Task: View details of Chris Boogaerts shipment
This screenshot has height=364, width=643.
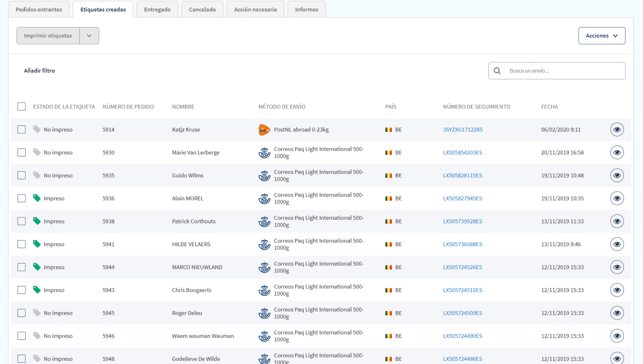Action: [617, 290]
